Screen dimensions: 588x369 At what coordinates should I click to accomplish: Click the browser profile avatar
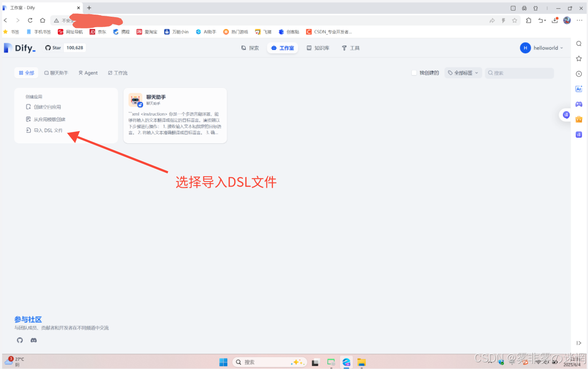click(567, 20)
